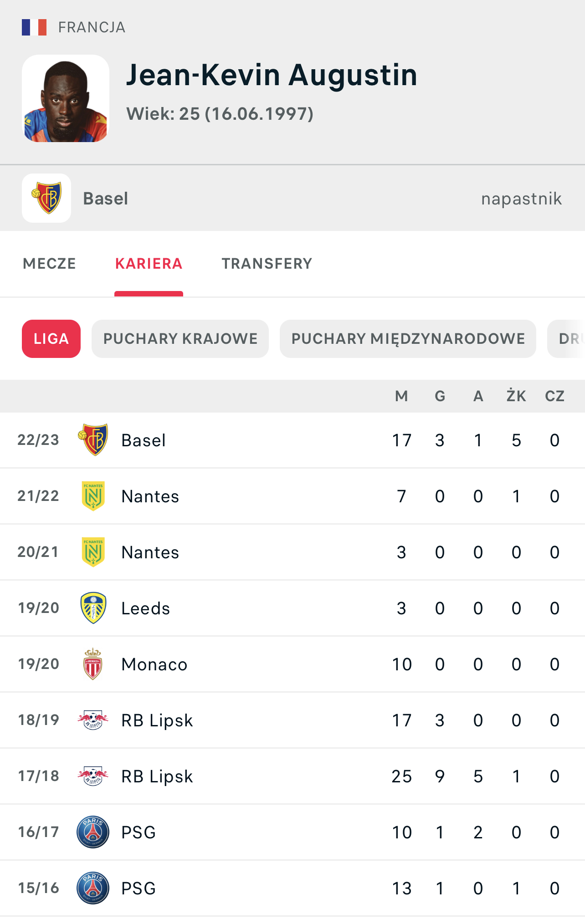
Task: Click Basel crest in 22/23 row
Action: pyautogui.click(x=93, y=440)
